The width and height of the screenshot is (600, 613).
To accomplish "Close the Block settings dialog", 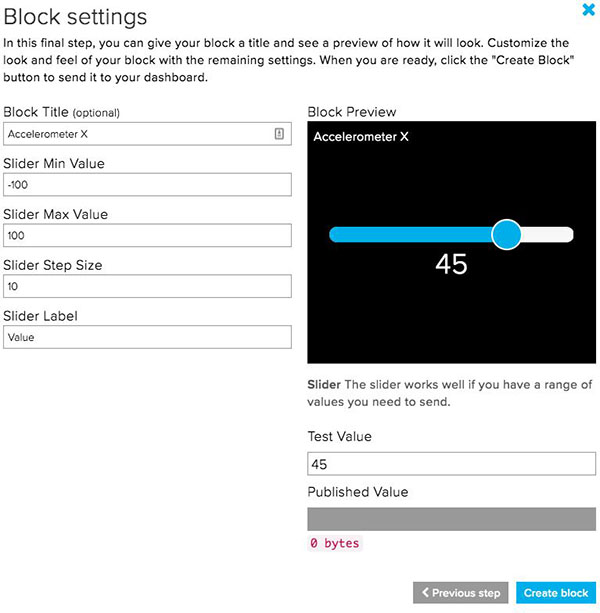I will coord(588,10).
